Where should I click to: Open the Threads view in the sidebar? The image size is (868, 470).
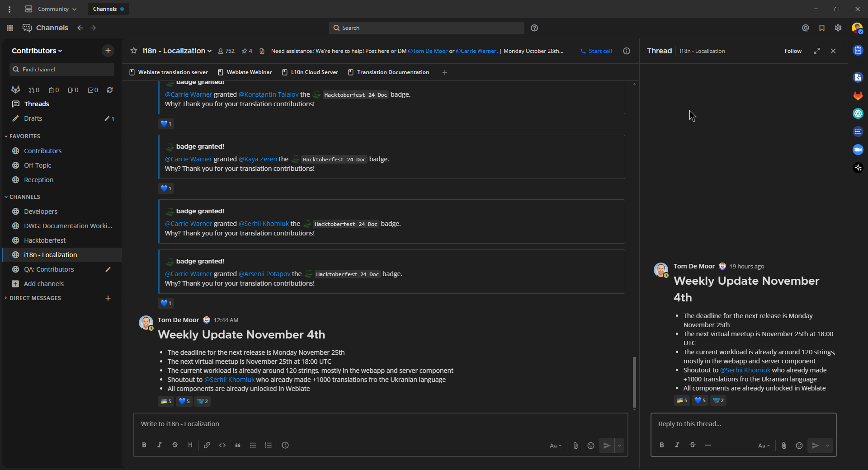tap(36, 103)
